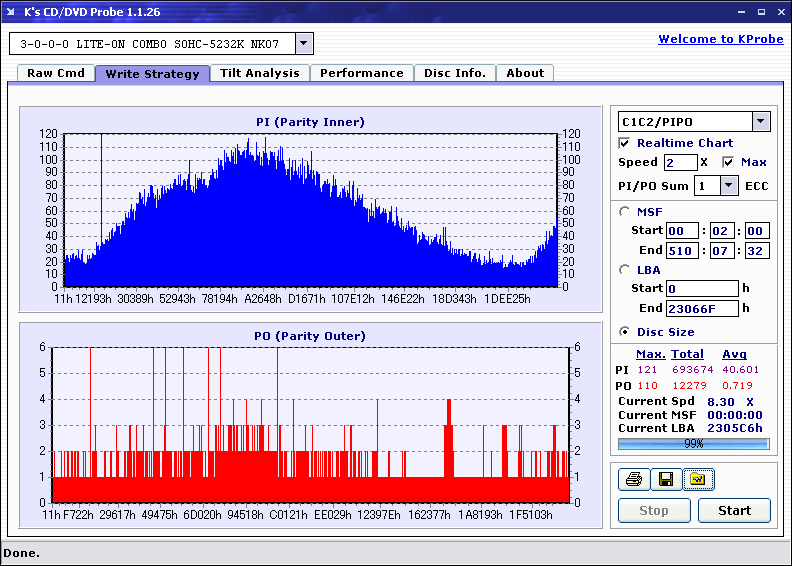The height and width of the screenshot is (566, 792).
Task: Choose the Disc Size radio option
Action: point(625,332)
